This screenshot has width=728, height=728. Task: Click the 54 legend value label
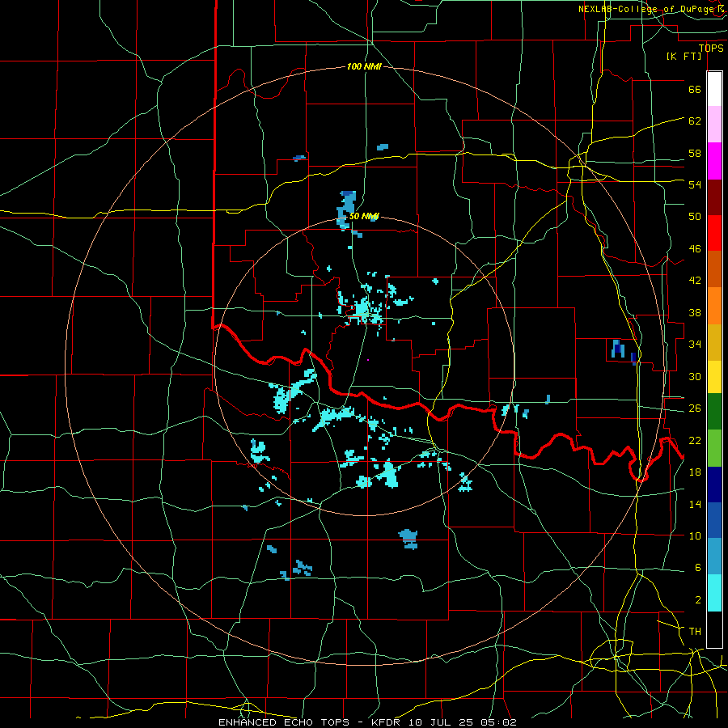pos(695,184)
